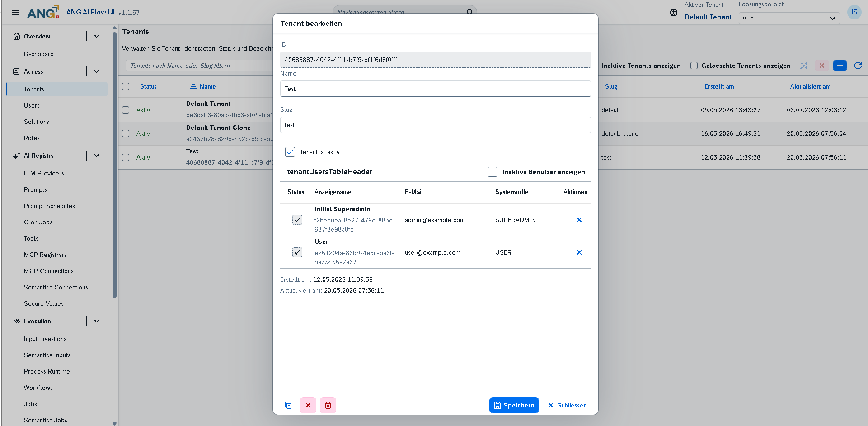Click the SUPERADMIN role cell
Image resolution: width=868 pixels, height=426 pixels.
click(x=515, y=220)
